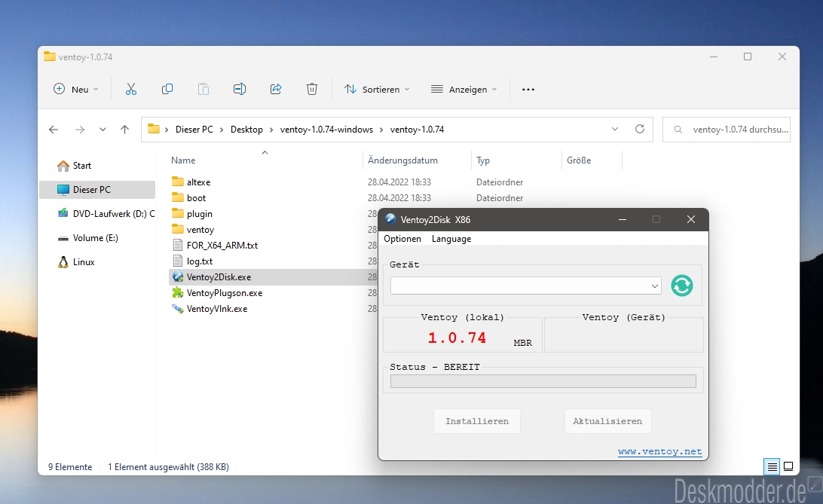Image resolution: width=823 pixels, height=504 pixels.
Task: Refresh the Explorer address bar
Action: click(640, 129)
